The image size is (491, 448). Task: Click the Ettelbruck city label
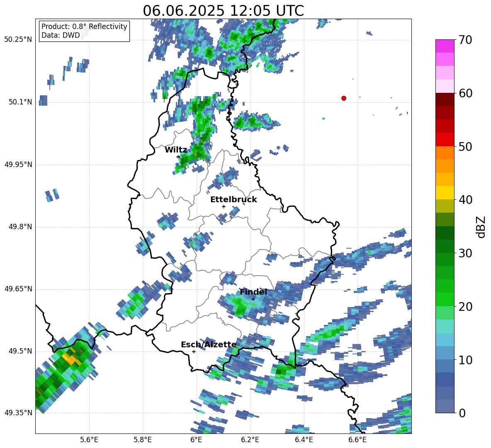(233, 200)
